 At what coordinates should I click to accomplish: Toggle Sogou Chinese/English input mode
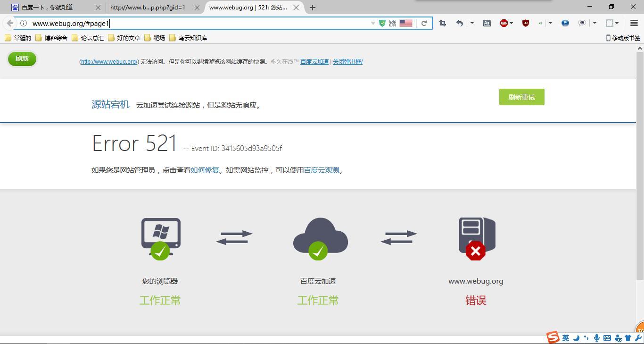tap(566, 338)
